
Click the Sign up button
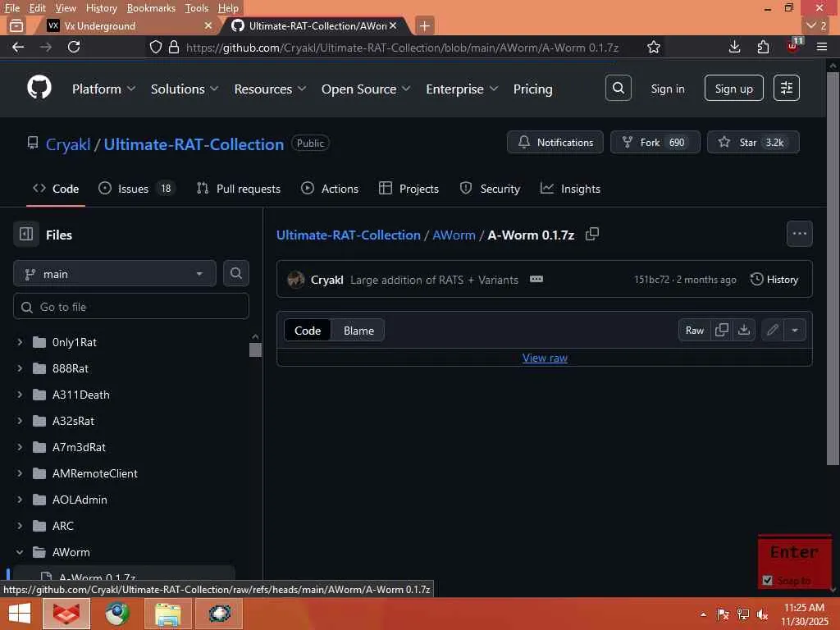(733, 89)
